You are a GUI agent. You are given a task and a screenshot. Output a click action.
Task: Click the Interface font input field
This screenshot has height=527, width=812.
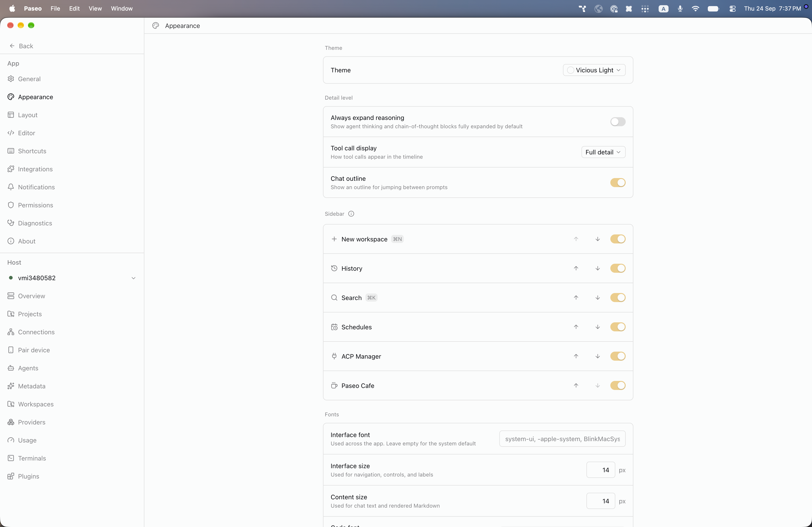pyautogui.click(x=562, y=439)
